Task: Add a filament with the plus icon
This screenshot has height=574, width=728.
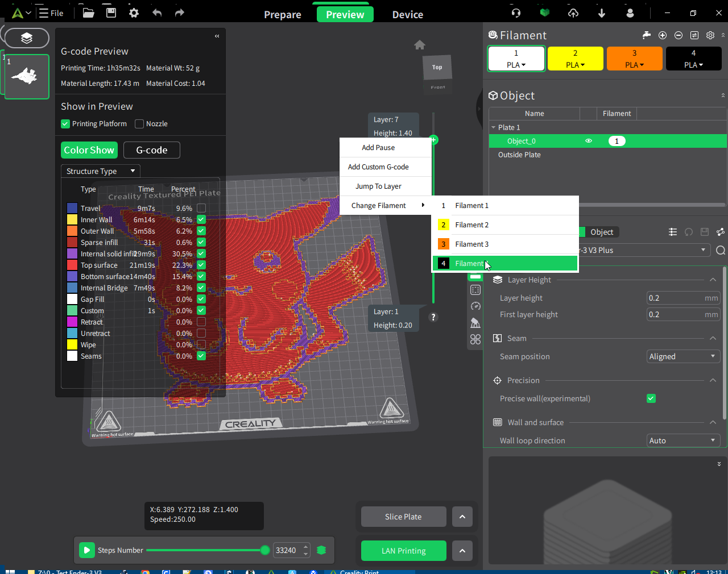Action: click(663, 35)
